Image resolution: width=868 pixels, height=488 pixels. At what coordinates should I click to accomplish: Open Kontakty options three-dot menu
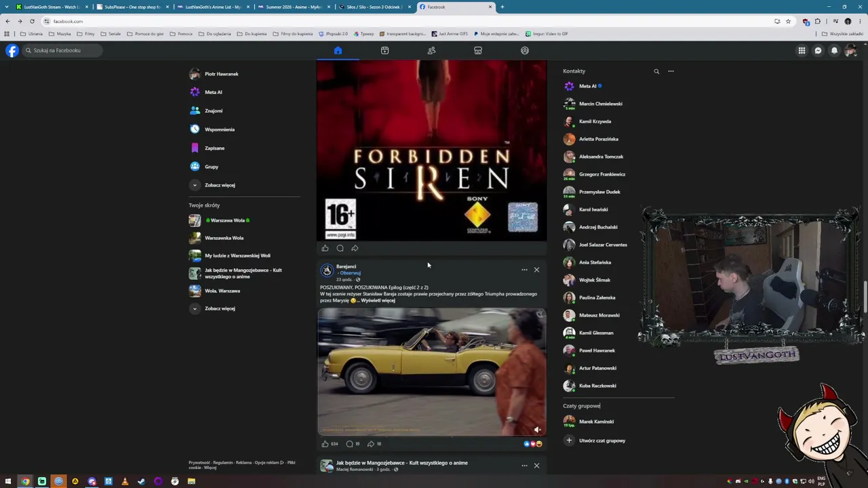[671, 71]
